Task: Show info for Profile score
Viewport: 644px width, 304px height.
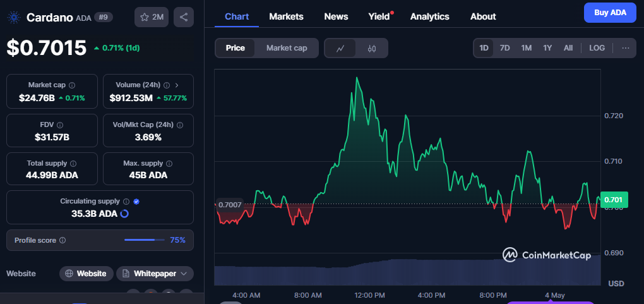Action: (63, 240)
